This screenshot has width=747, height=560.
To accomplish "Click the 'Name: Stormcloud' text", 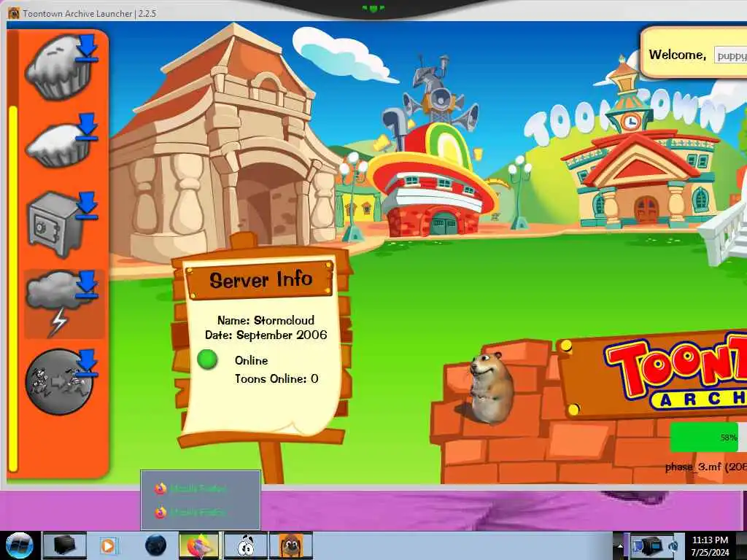I will tap(266, 320).
